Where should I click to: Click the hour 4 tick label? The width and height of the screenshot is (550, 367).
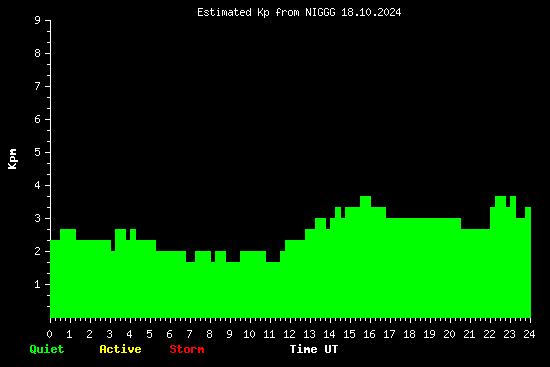pyautogui.click(x=129, y=334)
